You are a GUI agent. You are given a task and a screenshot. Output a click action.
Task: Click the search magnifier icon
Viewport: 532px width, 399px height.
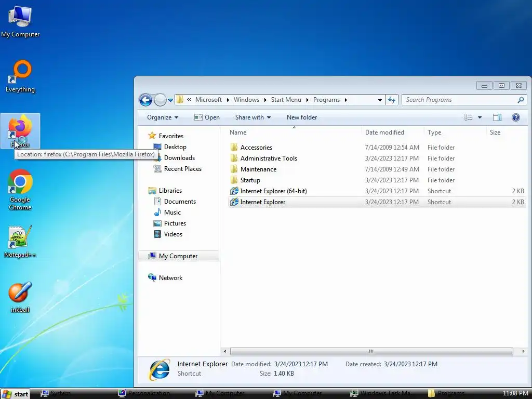(521, 100)
